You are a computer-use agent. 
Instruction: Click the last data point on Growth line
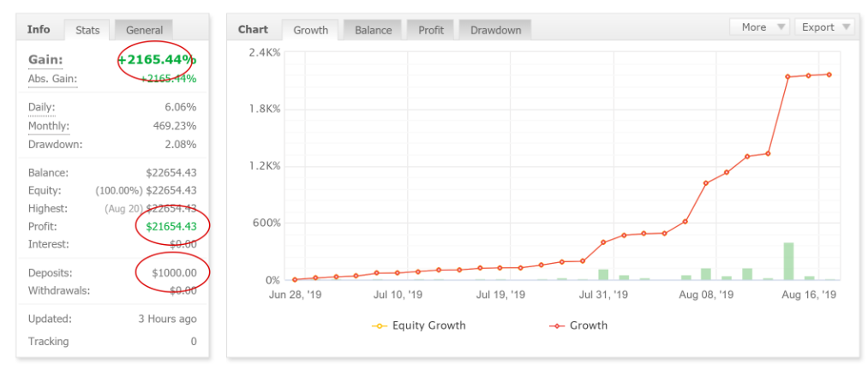(x=829, y=75)
